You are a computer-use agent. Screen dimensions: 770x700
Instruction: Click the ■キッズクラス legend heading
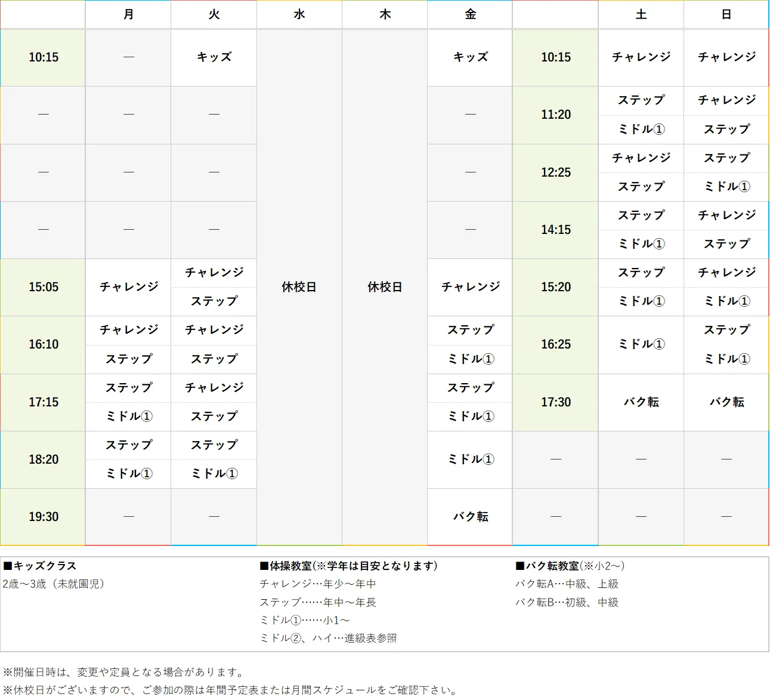coord(42,566)
